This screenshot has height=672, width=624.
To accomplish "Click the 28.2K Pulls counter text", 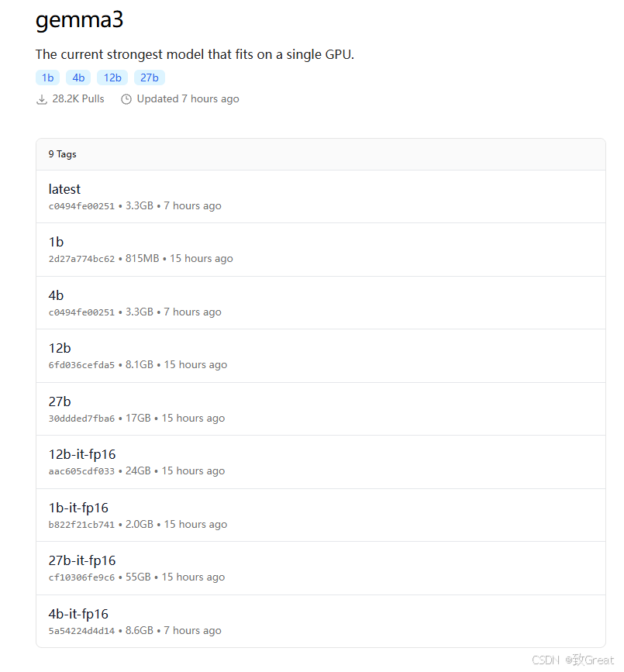I will click(78, 98).
